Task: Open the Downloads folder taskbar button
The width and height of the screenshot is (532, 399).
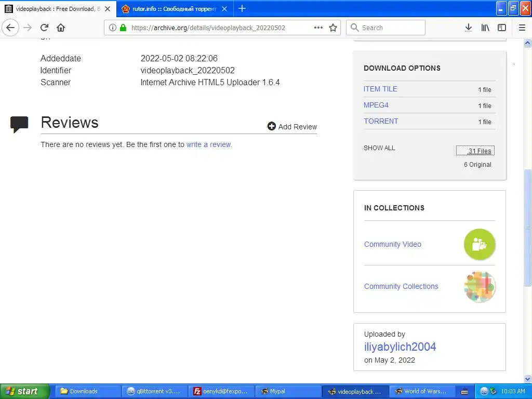Action: [x=87, y=391]
